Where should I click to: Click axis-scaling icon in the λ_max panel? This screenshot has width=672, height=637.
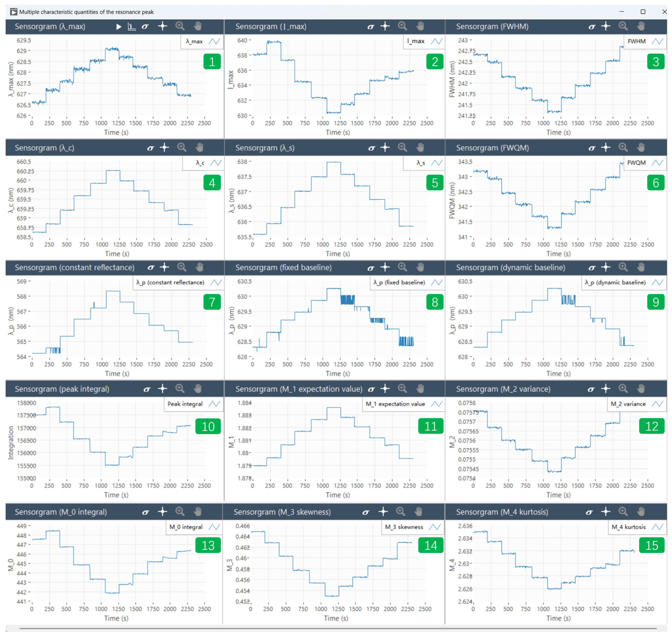click(131, 27)
